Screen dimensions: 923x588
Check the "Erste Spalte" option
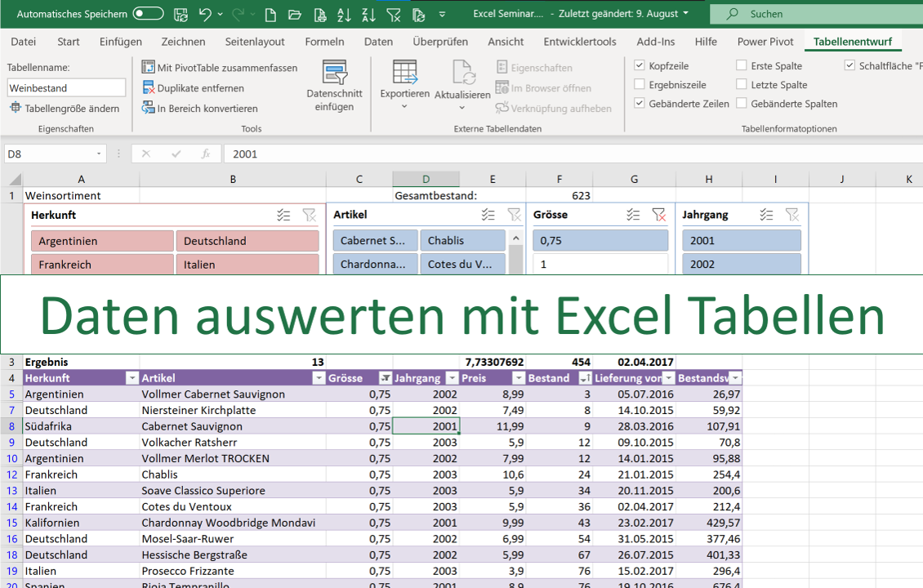(x=742, y=65)
